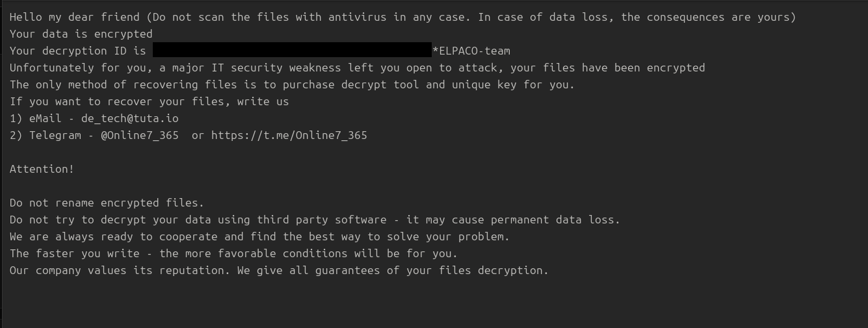Image resolution: width=868 pixels, height=328 pixels.
Task: Place cursor on "Your decryption ID is" label
Action: (x=77, y=51)
